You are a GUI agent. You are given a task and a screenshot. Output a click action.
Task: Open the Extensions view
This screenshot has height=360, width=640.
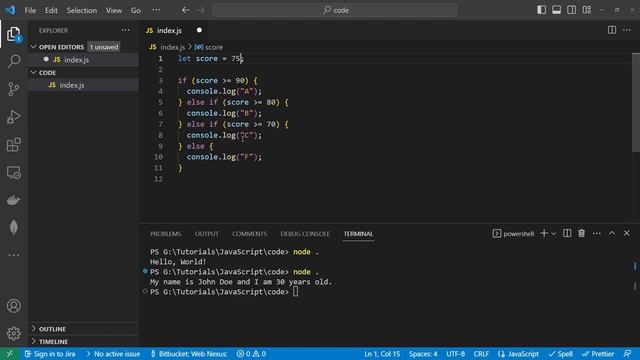pyautogui.click(x=13, y=144)
